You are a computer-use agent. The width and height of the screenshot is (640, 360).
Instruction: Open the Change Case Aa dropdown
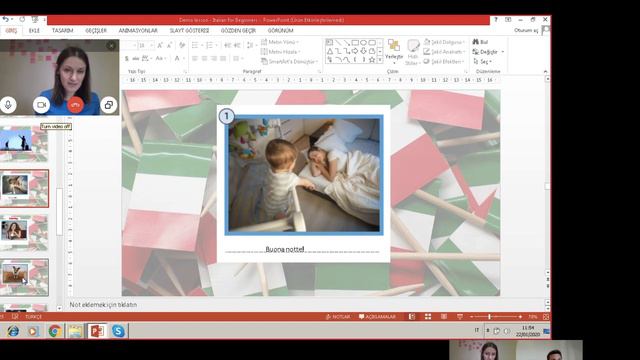161,58
